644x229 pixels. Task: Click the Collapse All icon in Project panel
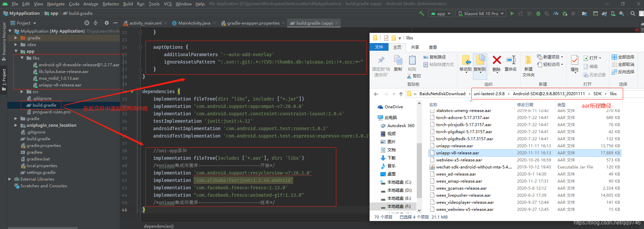point(96,23)
